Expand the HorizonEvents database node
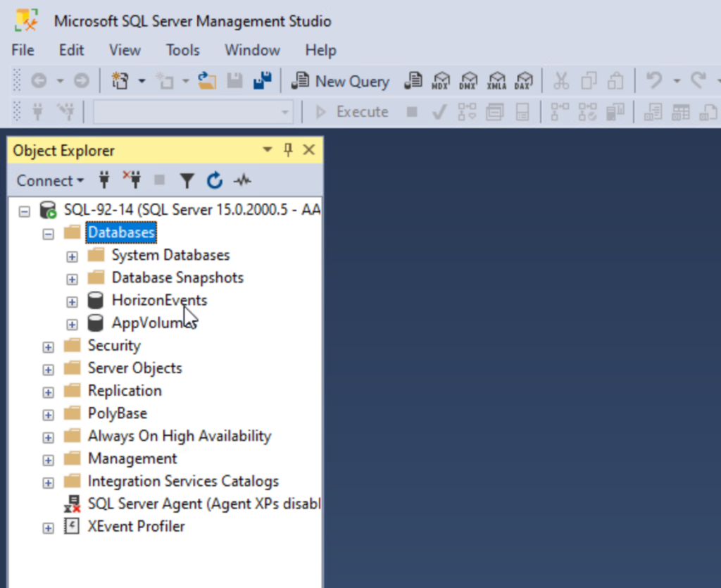The width and height of the screenshot is (721, 588). tap(72, 301)
